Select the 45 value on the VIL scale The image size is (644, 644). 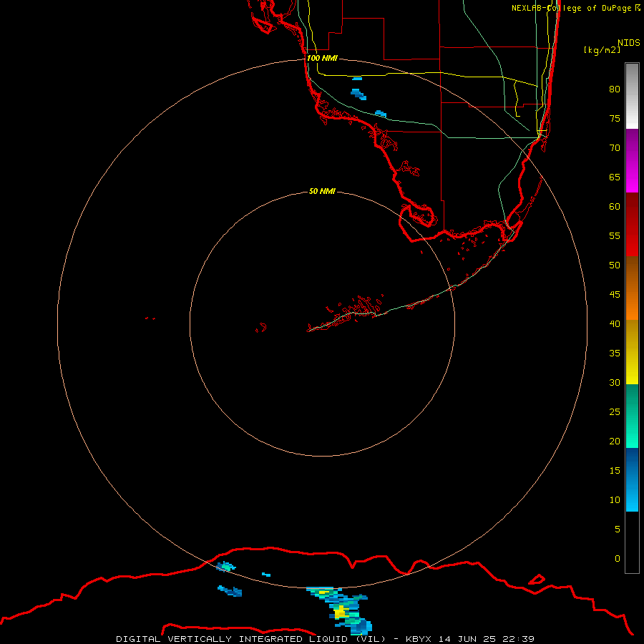(x=615, y=295)
